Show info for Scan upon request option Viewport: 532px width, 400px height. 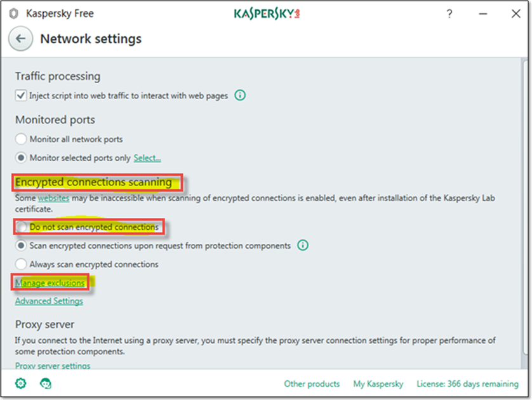[303, 245]
